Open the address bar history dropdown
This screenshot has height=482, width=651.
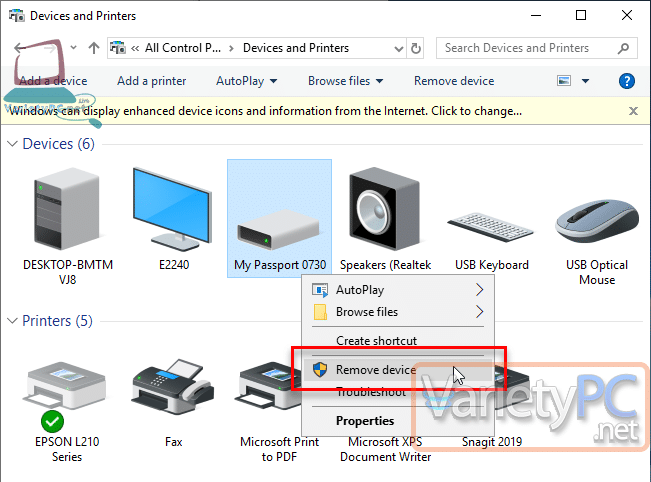click(x=399, y=49)
